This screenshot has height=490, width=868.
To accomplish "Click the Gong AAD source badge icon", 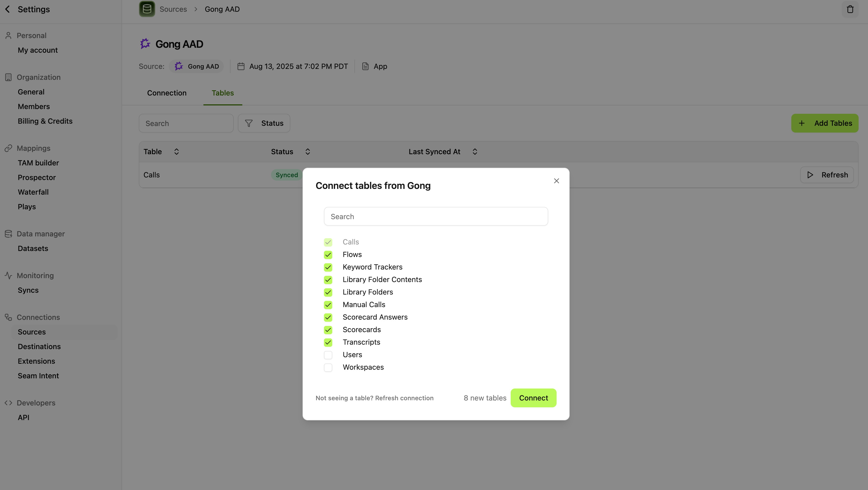I will [x=179, y=66].
